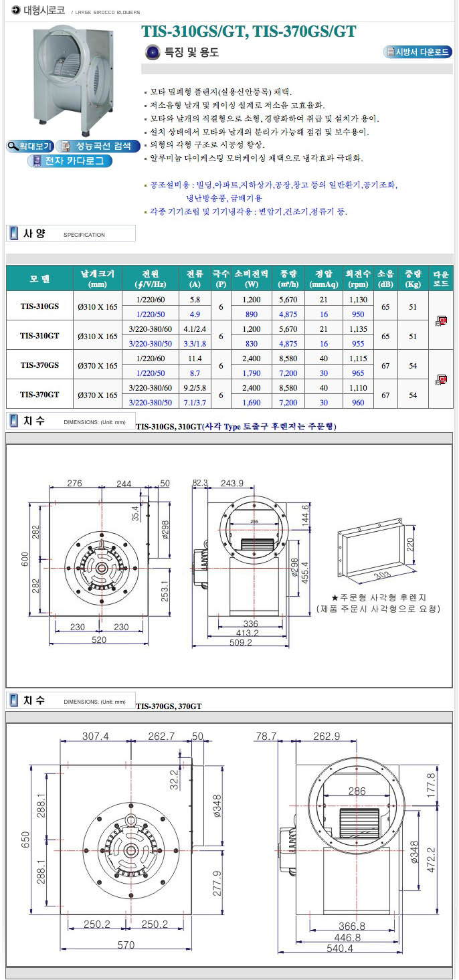Click the TIS-370GT model row label
This screenshot has height=980, width=459.
(x=39, y=395)
